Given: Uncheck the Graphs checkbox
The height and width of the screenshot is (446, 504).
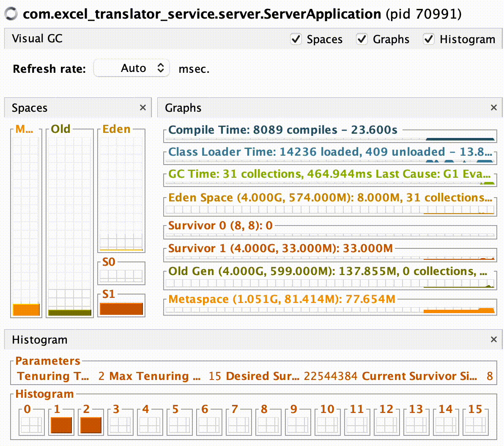Looking at the screenshot, I should click(362, 39).
